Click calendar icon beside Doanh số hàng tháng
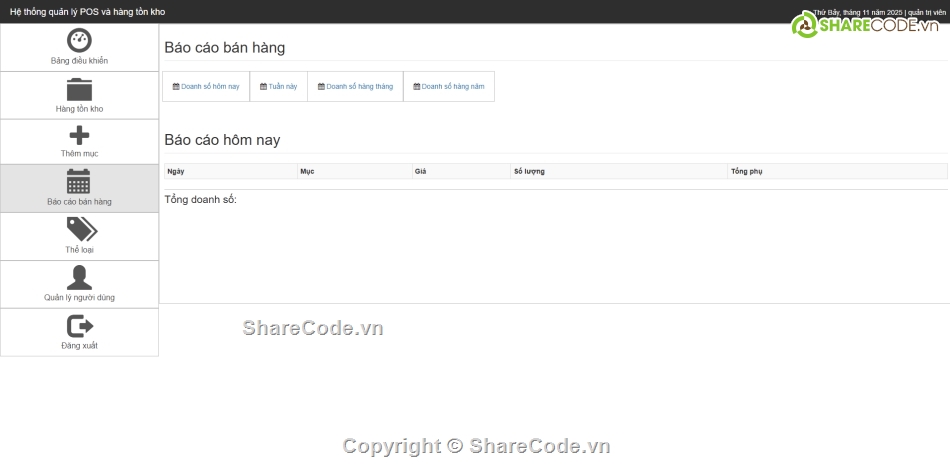Viewport: 950px width, 469px height. click(321, 87)
